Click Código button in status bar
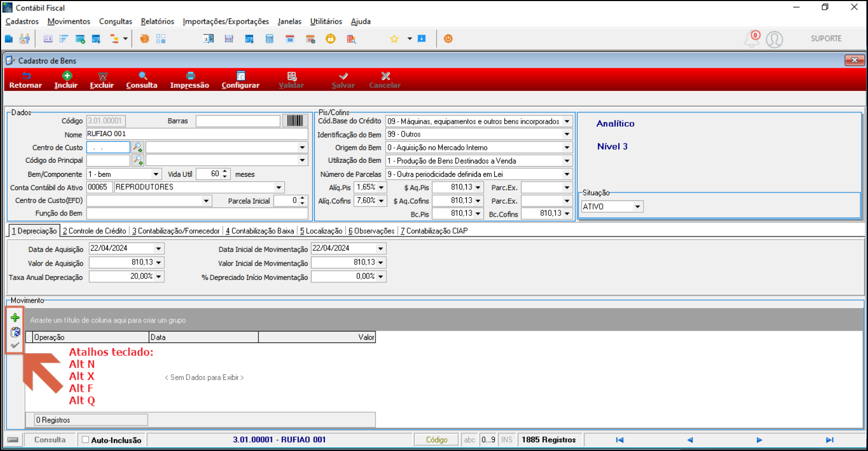The height and width of the screenshot is (451, 868). point(437,440)
